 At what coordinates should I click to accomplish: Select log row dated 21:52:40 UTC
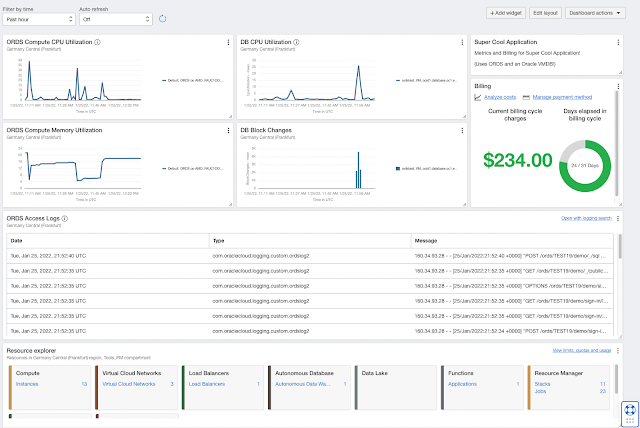[310, 256]
